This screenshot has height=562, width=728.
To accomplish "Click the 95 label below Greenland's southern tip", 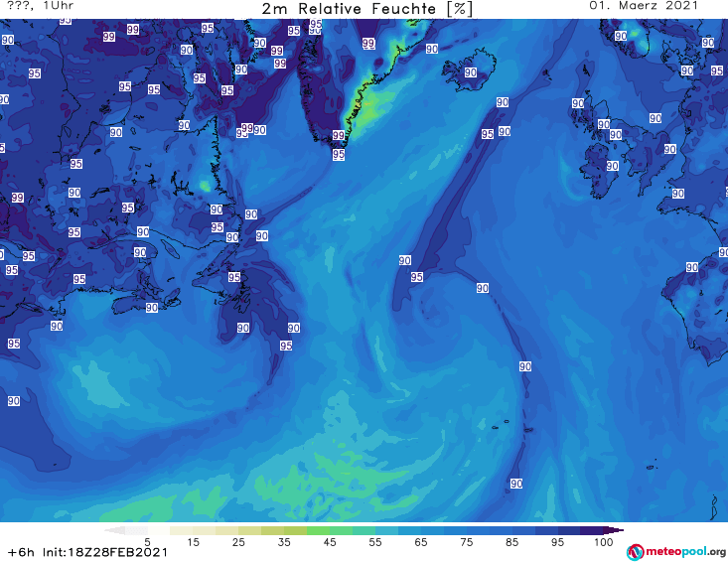I will point(338,154).
